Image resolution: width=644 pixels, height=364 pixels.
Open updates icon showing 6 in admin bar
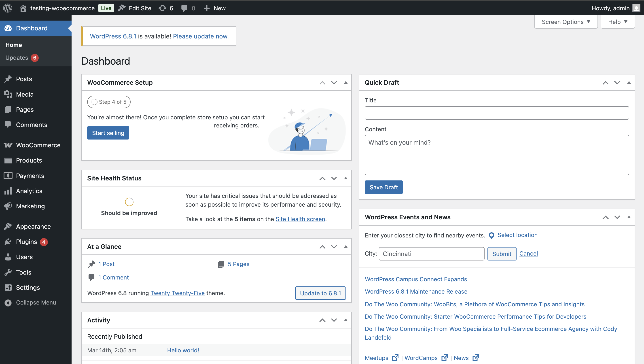coord(163,8)
